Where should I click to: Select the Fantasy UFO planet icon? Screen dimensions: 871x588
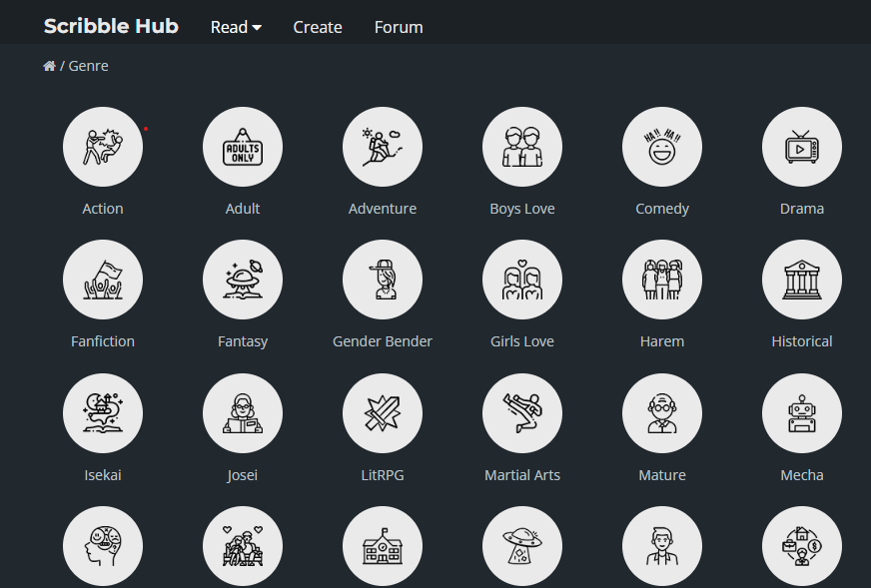point(243,281)
